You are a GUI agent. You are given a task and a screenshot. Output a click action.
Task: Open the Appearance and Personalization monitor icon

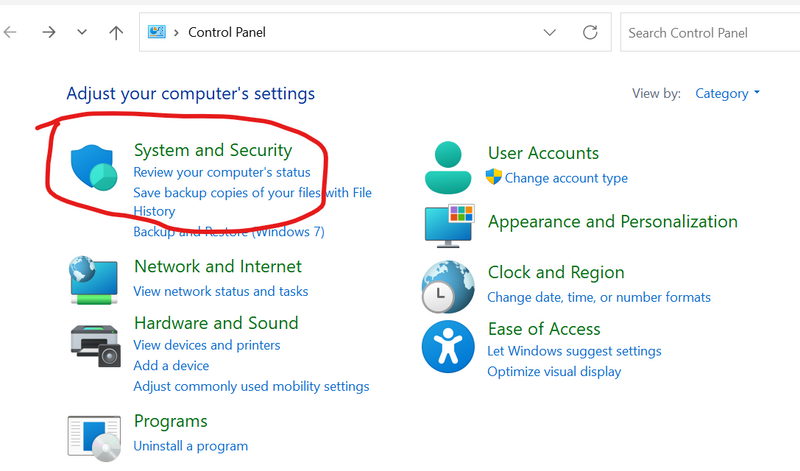[448, 224]
